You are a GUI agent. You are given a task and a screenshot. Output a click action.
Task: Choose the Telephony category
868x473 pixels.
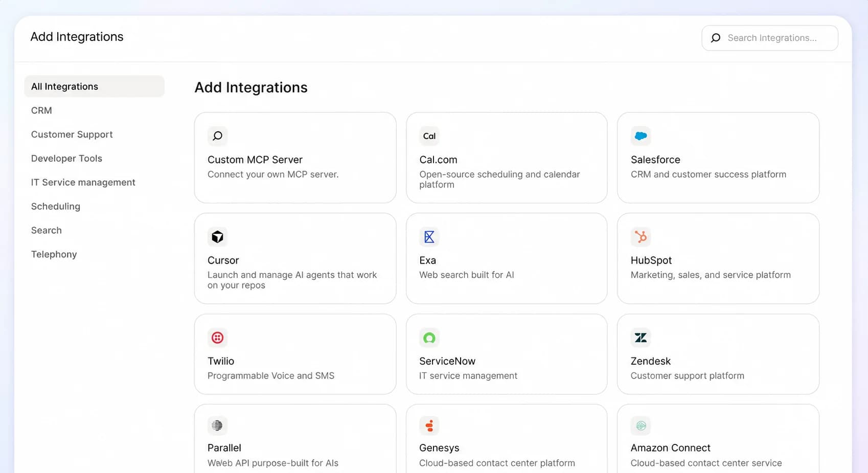(x=54, y=254)
